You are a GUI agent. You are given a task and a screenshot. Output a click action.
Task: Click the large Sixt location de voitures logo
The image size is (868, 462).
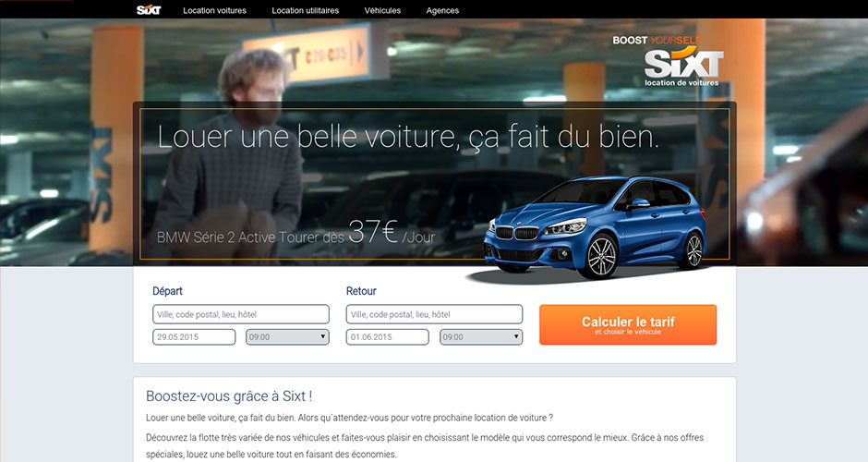[683, 67]
